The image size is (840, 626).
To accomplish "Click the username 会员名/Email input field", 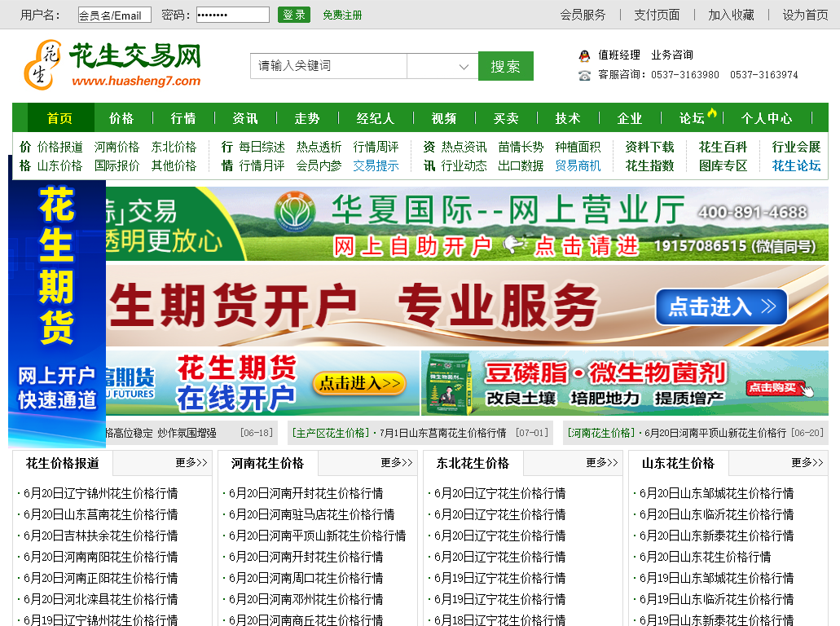I will point(115,15).
